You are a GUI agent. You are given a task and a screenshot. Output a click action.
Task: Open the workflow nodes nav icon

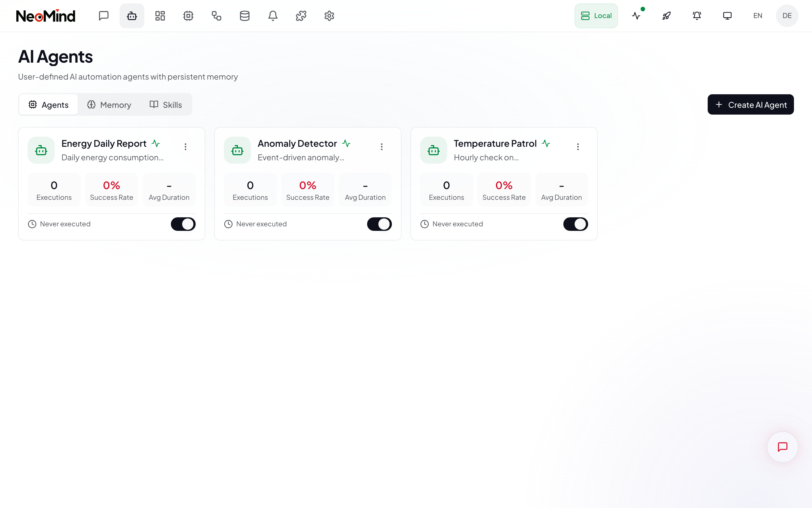click(217, 16)
